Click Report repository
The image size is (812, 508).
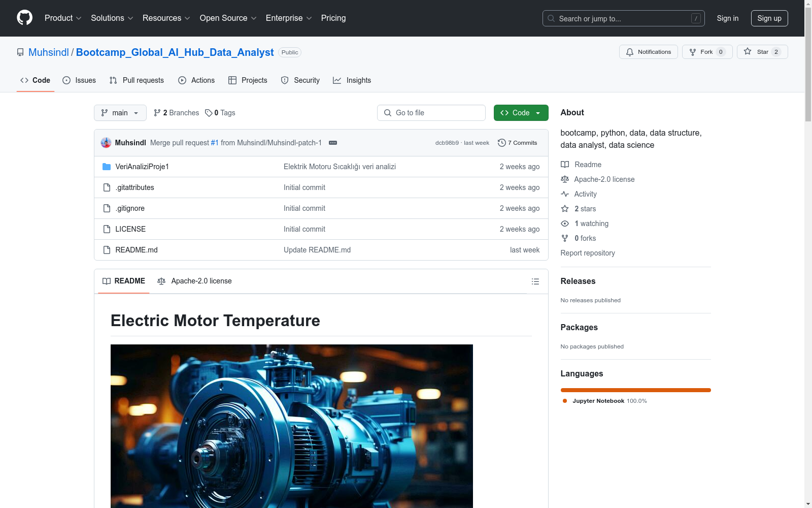pos(588,253)
